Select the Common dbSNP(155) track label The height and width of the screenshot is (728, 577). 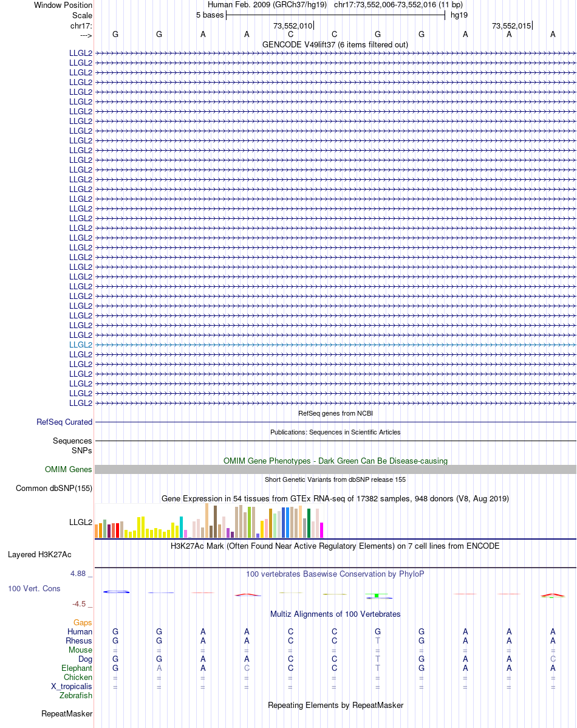54,489
